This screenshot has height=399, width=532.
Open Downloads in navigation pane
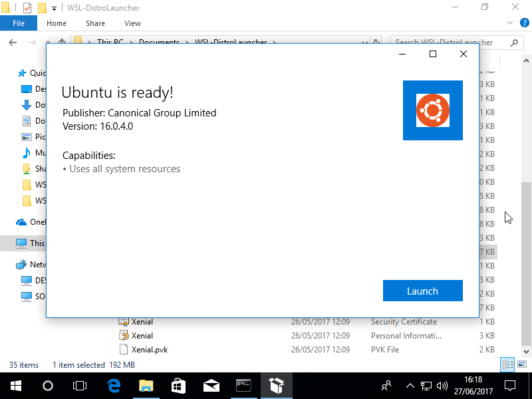pos(34,105)
